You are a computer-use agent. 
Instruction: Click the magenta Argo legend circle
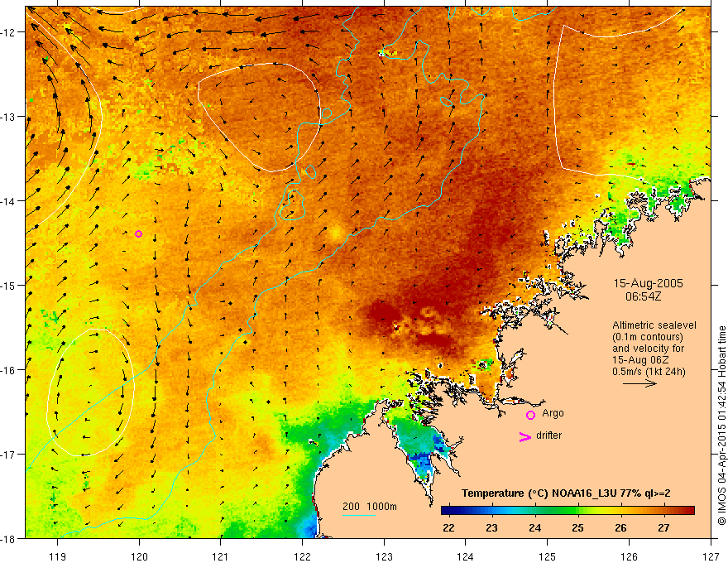coord(530,415)
